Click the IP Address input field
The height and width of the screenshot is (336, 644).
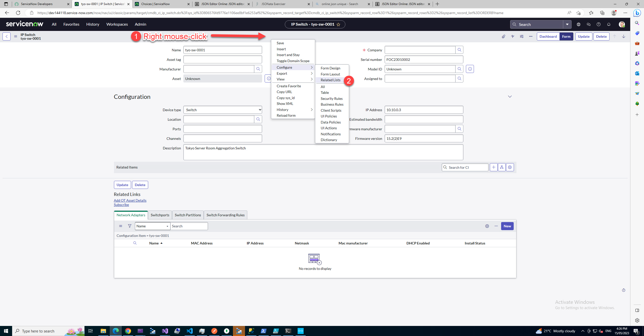424,110
